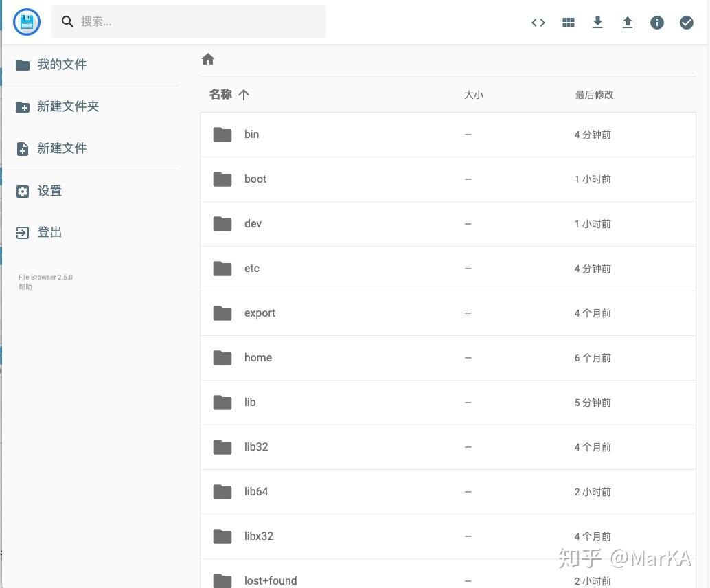Click the folder icon of bin
Viewport: 710px width, 588px height.
click(x=222, y=135)
